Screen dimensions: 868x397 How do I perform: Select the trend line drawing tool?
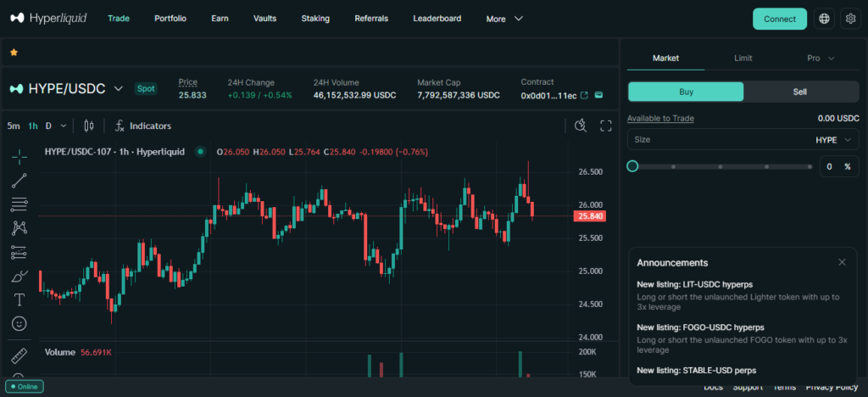19,180
